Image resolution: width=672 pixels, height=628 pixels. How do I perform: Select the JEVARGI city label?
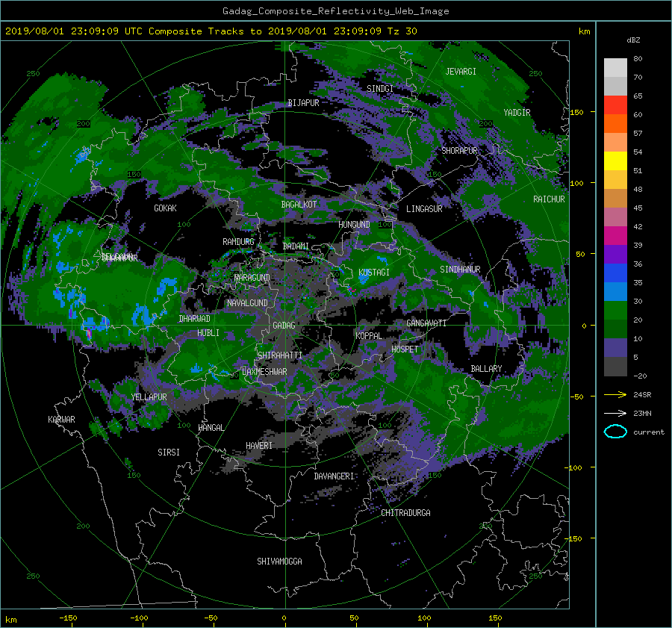[x=461, y=72]
